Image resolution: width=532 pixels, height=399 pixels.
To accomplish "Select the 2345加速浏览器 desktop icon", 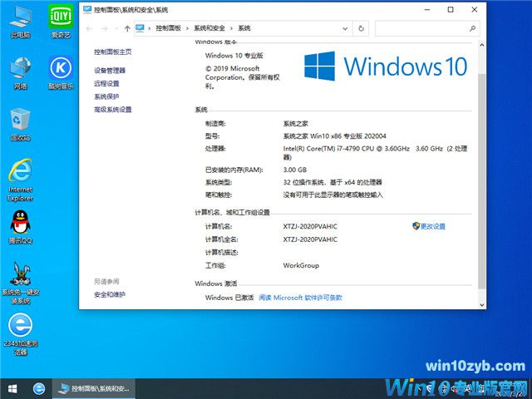I will [x=20, y=334].
